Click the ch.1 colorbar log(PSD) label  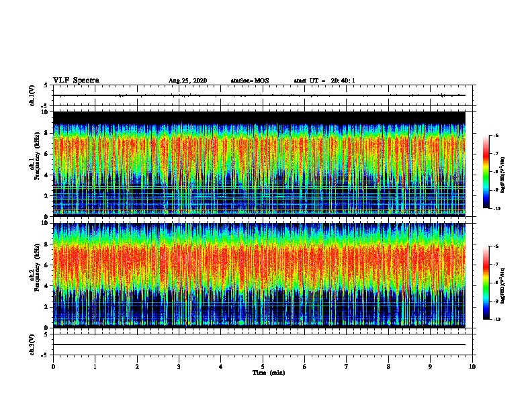(503, 175)
